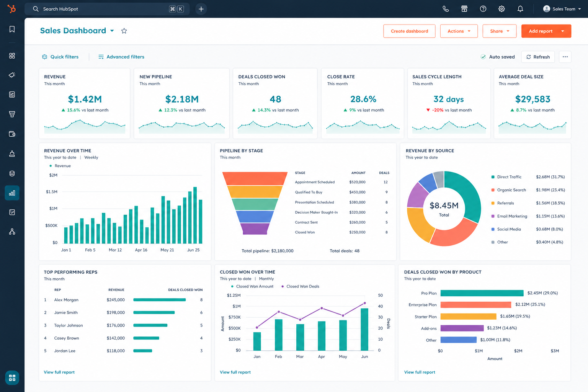Open View full report under Top Performing Reps
Screen dimensions: 588x392
(x=59, y=372)
